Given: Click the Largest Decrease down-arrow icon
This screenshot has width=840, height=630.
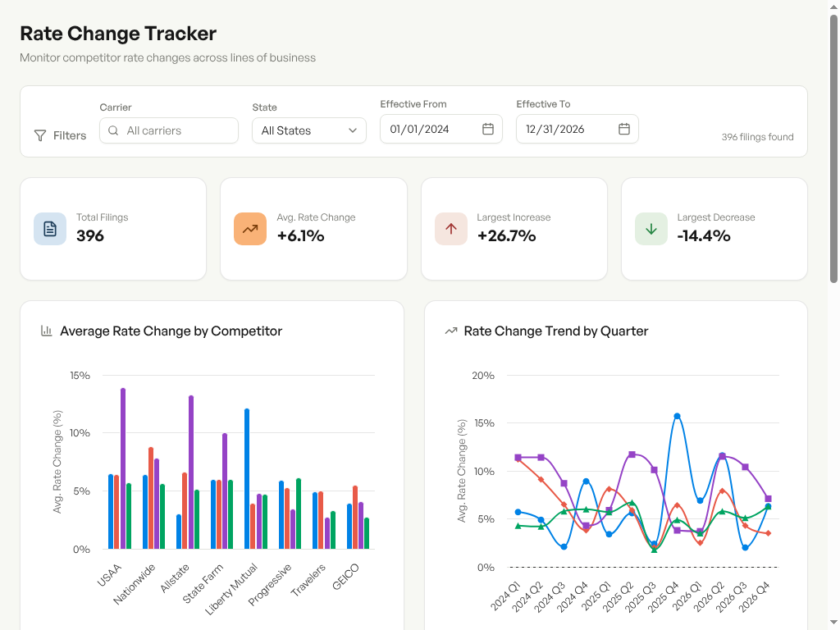Looking at the screenshot, I should (651, 229).
